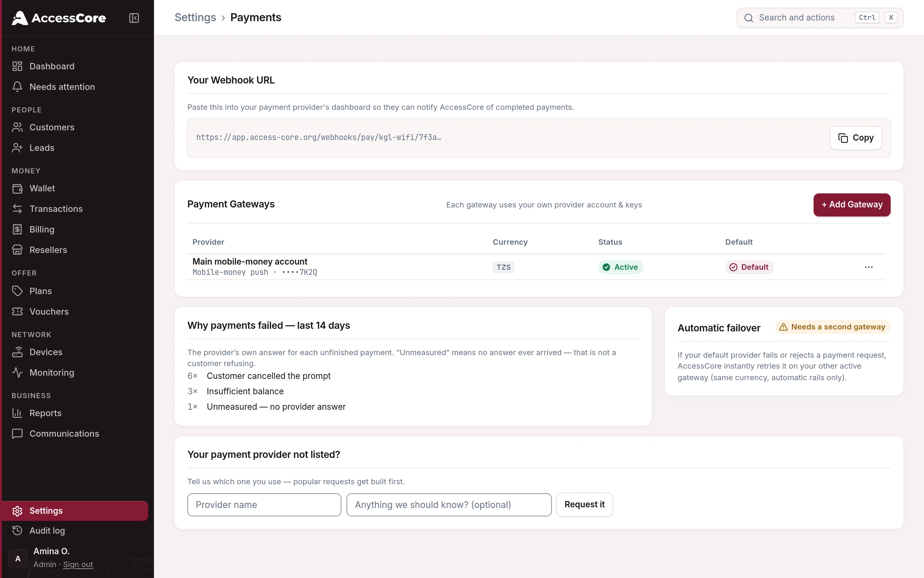924x578 pixels.
Task: Click the Vouchers ticket icon
Action: [17, 311]
